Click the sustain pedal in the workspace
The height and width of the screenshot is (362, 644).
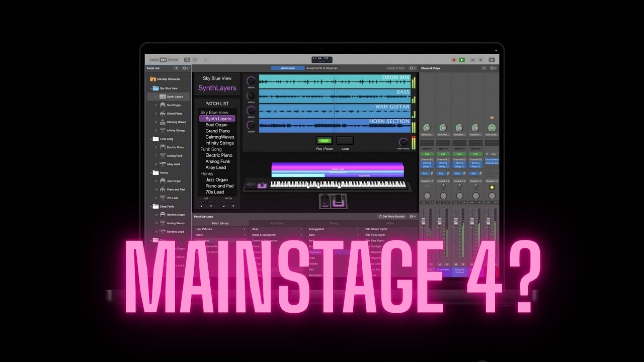(325, 201)
